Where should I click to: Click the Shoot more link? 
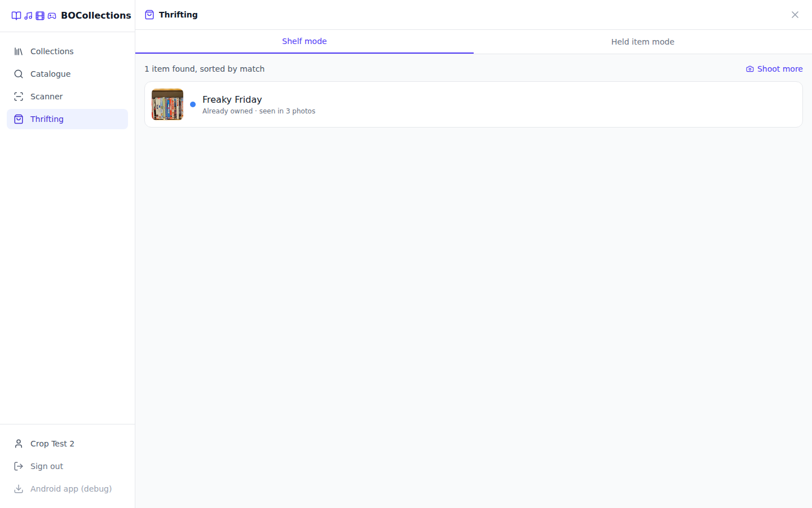[x=774, y=69]
